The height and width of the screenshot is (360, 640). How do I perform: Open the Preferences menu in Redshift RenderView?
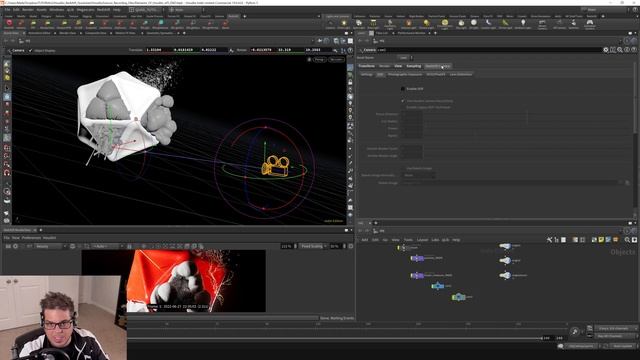pos(31,238)
